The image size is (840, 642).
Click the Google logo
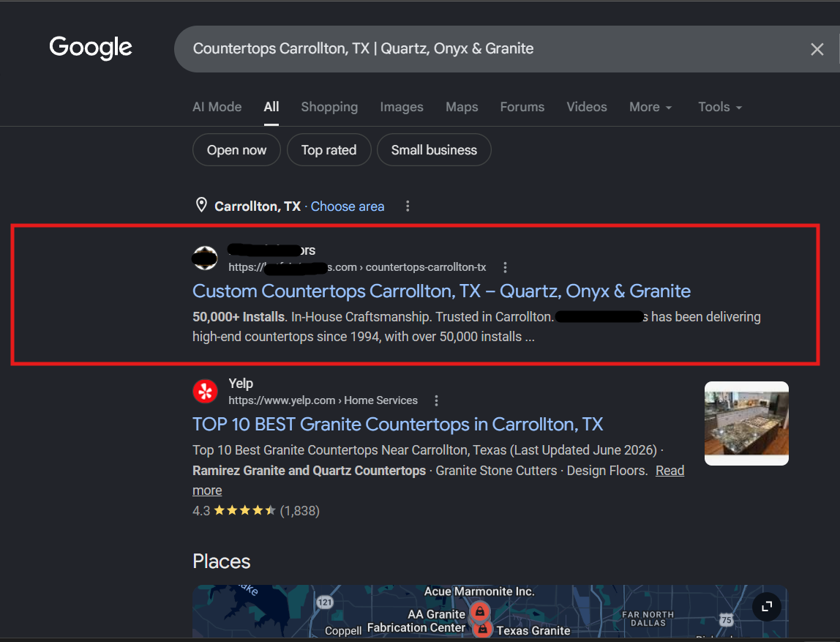tap(91, 48)
